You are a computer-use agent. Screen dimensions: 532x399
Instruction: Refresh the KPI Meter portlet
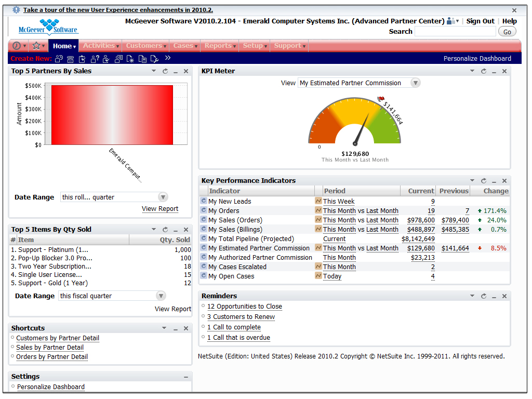(484, 71)
